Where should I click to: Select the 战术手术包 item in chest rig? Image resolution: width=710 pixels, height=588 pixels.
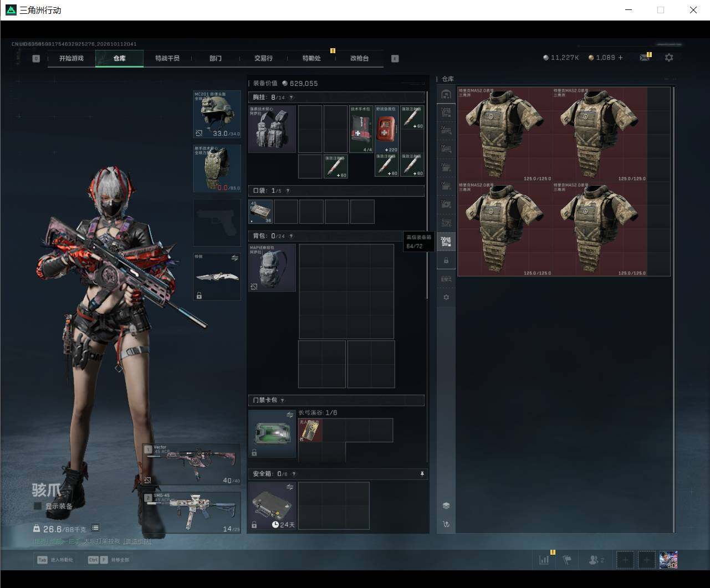tap(361, 129)
